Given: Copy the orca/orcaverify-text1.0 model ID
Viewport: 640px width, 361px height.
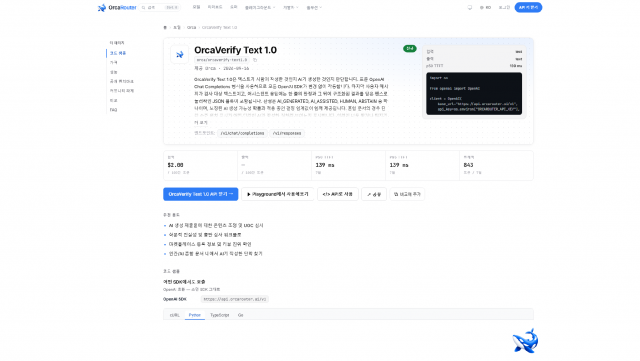Looking at the screenshot, I should [x=255, y=60].
